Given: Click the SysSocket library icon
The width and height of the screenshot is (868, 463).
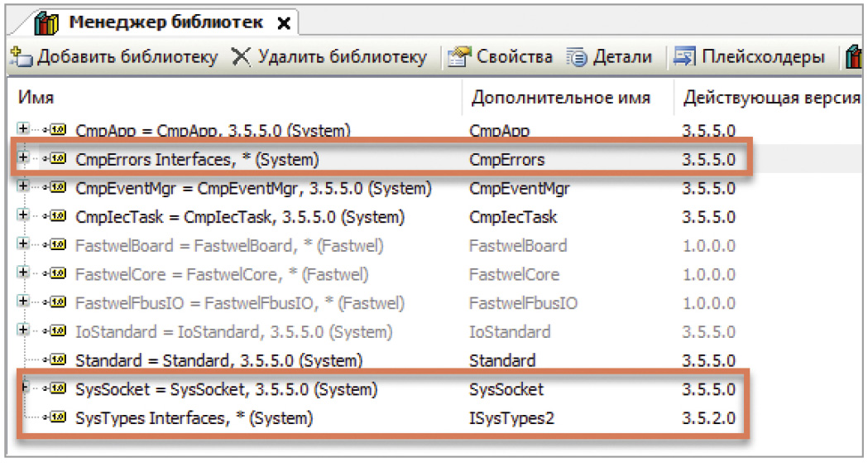Looking at the screenshot, I should click(x=56, y=389).
